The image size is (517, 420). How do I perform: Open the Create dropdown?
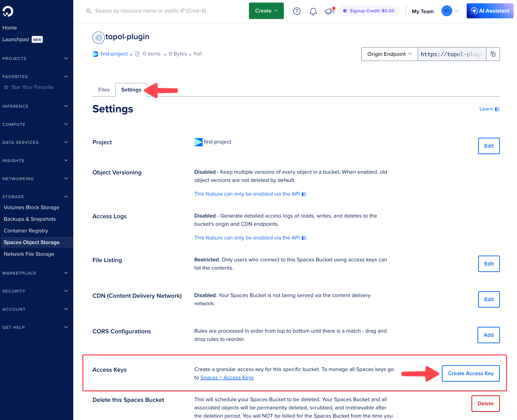click(x=266, y=11)
